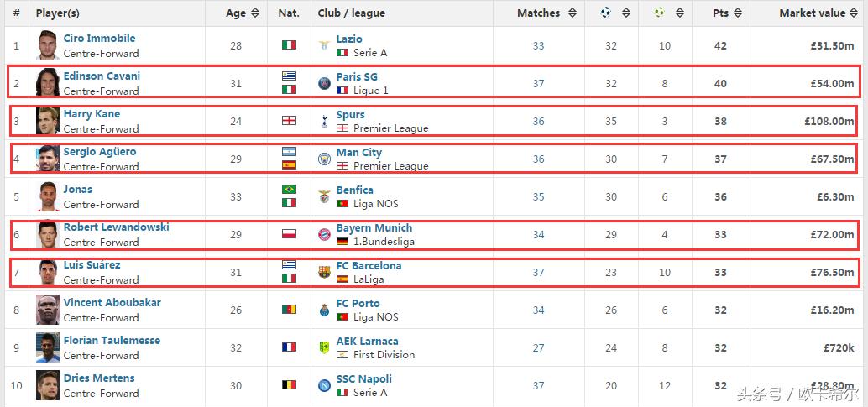This screenshot has height=407, width=868.
Task: Select the Spurs club crest icon
Action: coord(324,121)
